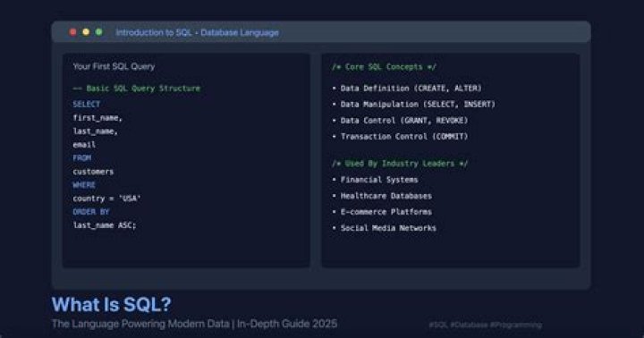644x338 pixels.
Task: Click the FROM keyword
Action: click(81, 158)
